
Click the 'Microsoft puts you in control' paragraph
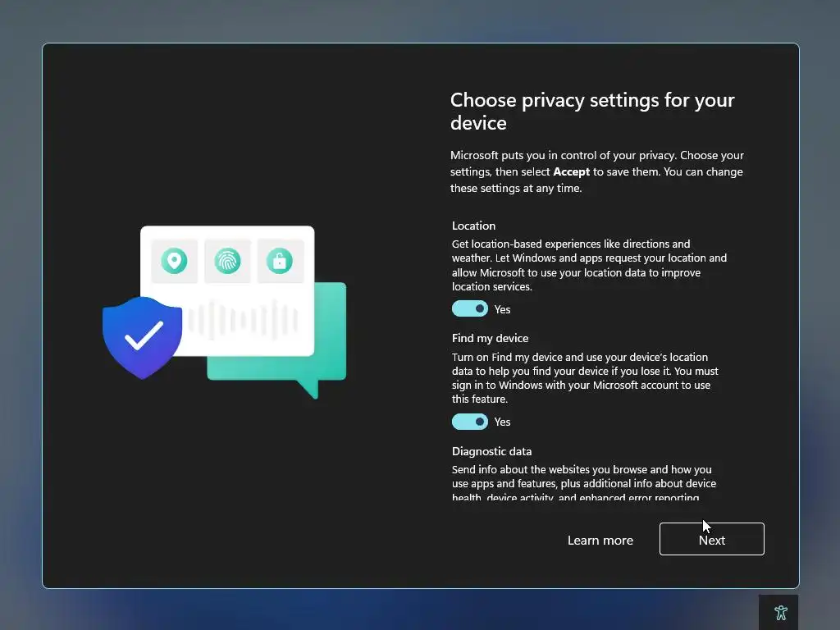[597, 171]
